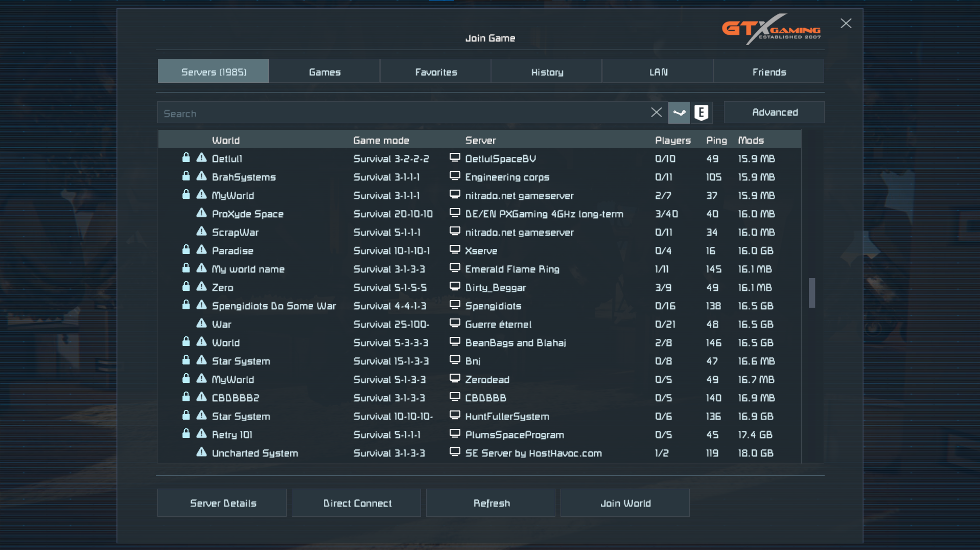Refresh the server list

[491, 503]
